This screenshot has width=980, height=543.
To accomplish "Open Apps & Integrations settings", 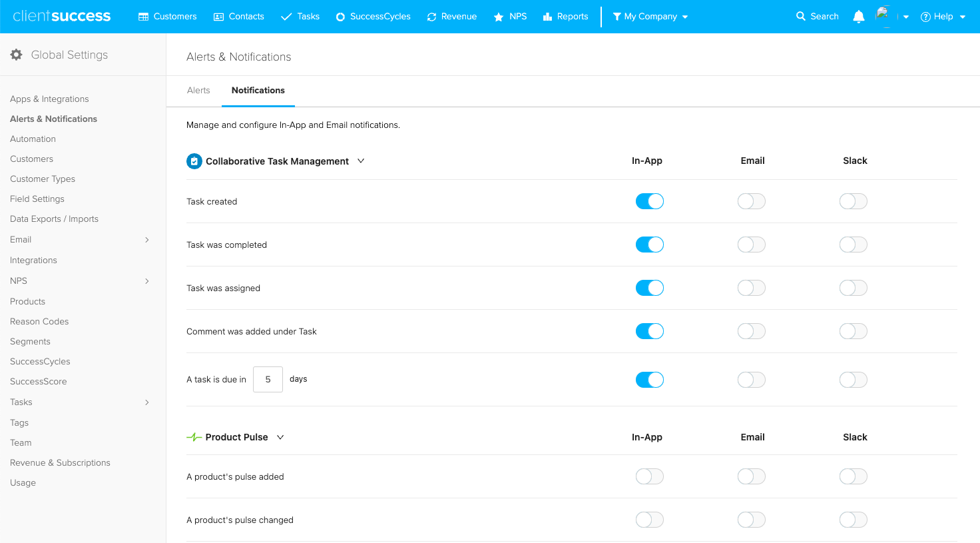I will (x=49, y=99).
